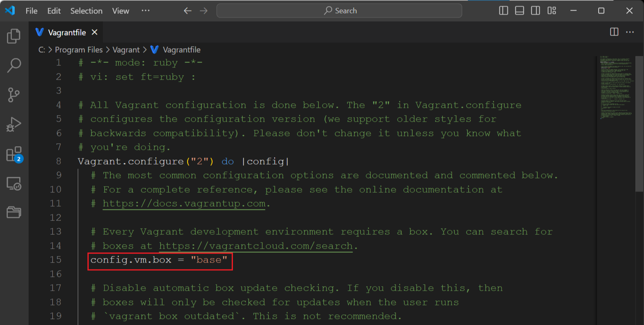The height and width of the screenshot is (325, 644).
Task: Open the Source Control view
Action: [13, 95]
